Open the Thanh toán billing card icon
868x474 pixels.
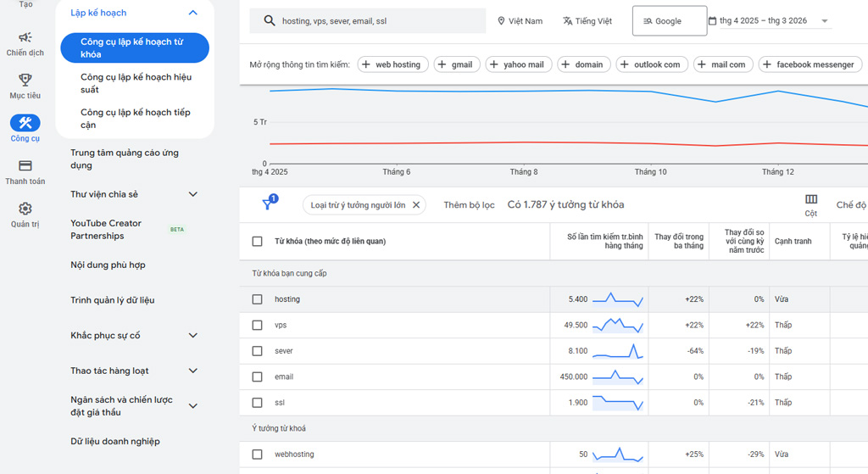pyautogui.click(x=25, y=166)
